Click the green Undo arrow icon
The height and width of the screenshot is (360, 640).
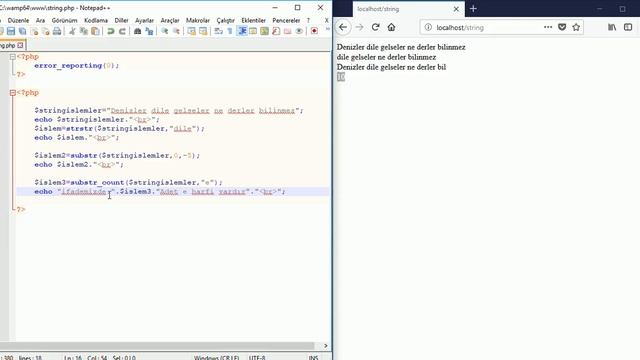point(110,31)
